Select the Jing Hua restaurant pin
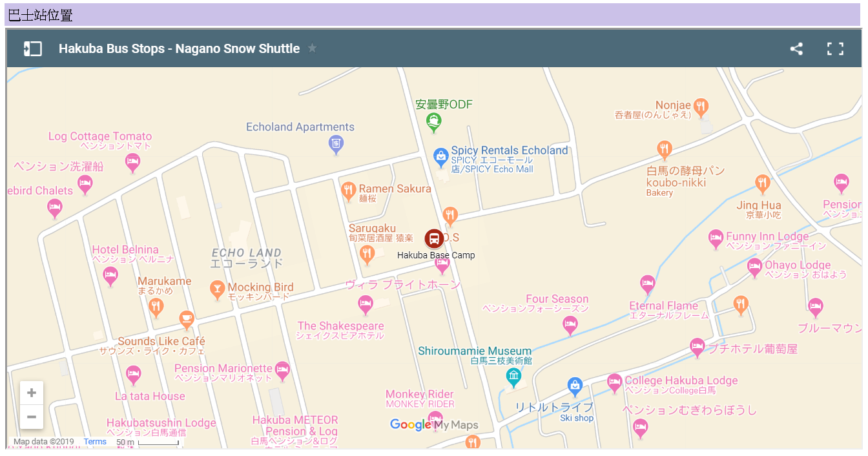Viewport: 868px width, 456px height. click(x=762, y=184)
